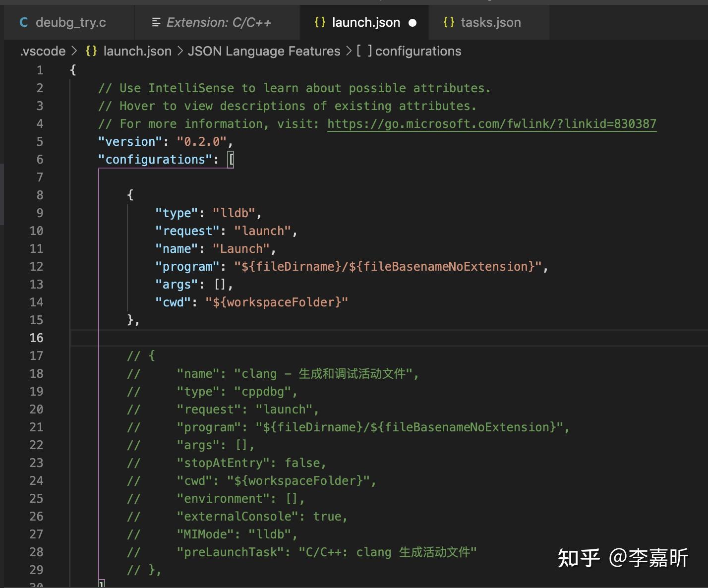Click the array brackets icon before configurations breadcrumb

click(364, 51)
